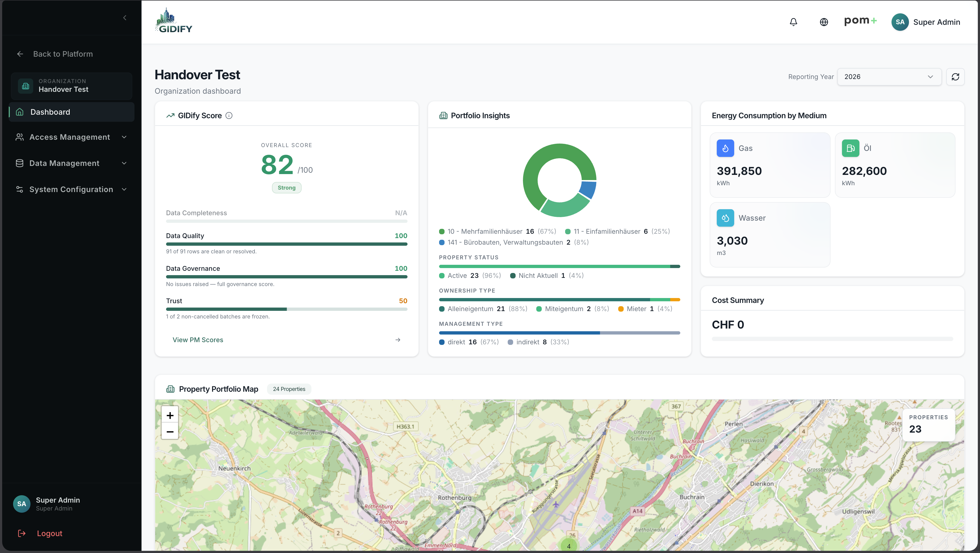The image size is (980, 553).
Task: Click the Öl fuel pump icon
Action: pyautogui.click(x=850, y=148)
